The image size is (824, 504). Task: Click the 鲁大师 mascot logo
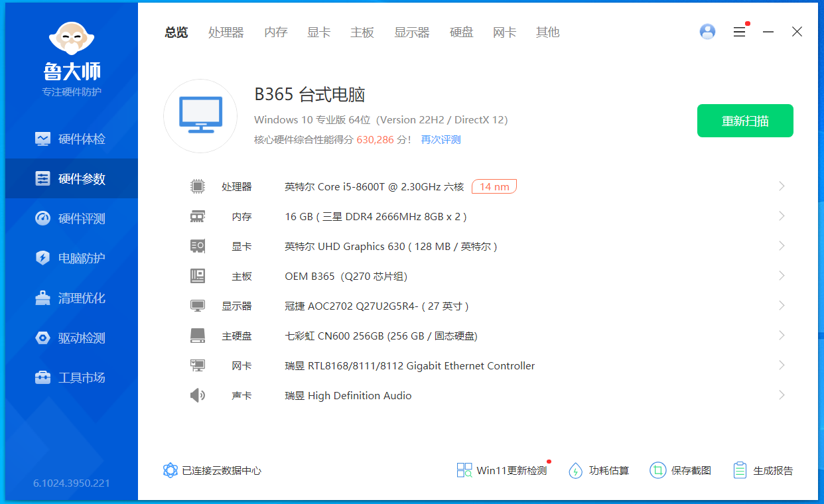coord(72,40)
